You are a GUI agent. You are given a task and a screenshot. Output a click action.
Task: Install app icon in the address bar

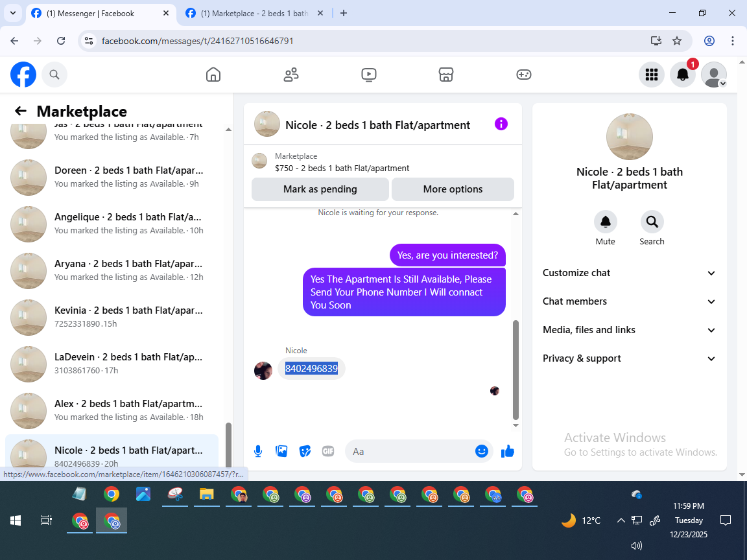[x=656, y=41]
